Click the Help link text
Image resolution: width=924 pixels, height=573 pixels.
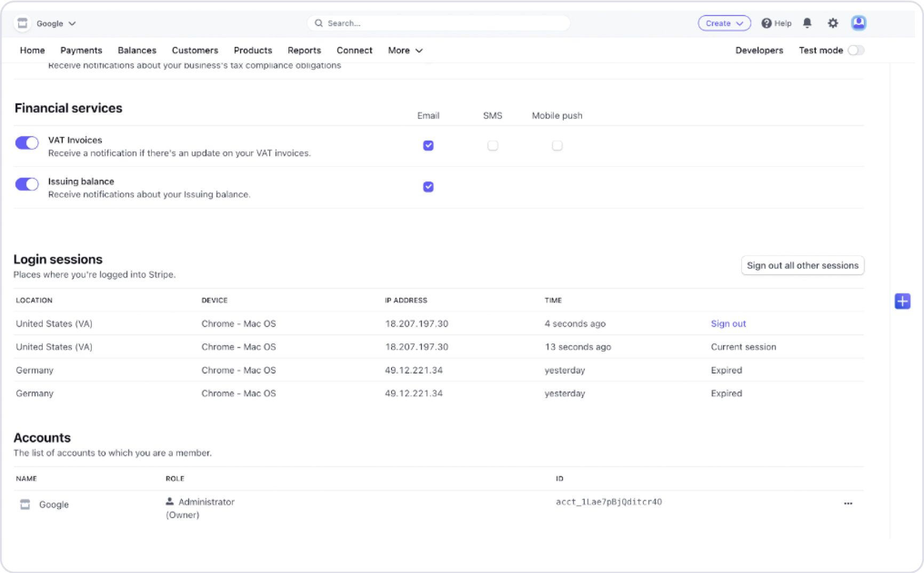pos(783,23)
